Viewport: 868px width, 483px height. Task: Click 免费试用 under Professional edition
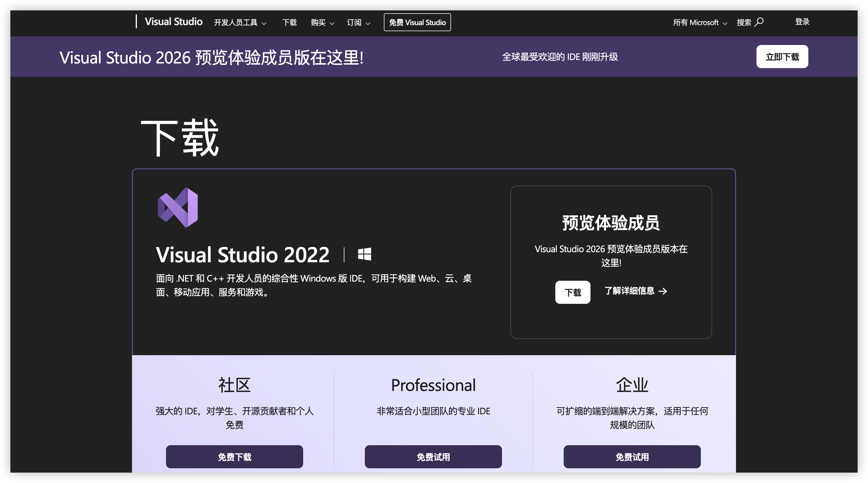coord(433,457)
